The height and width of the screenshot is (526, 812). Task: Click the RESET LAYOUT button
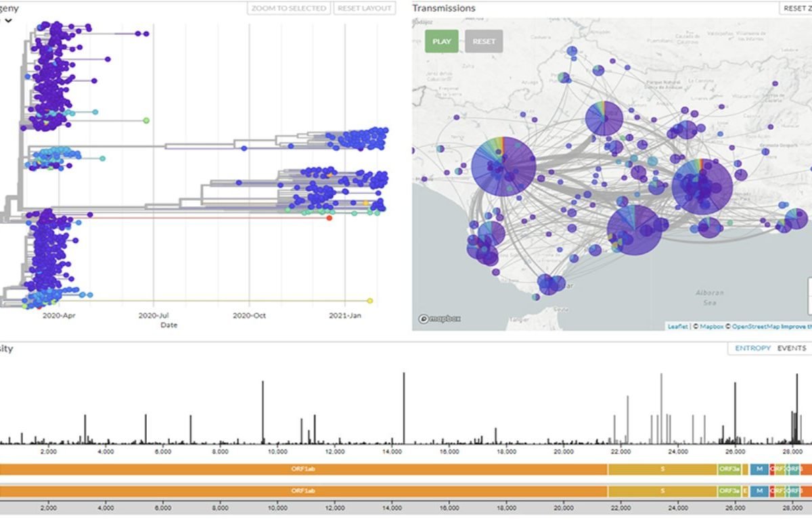364,8
